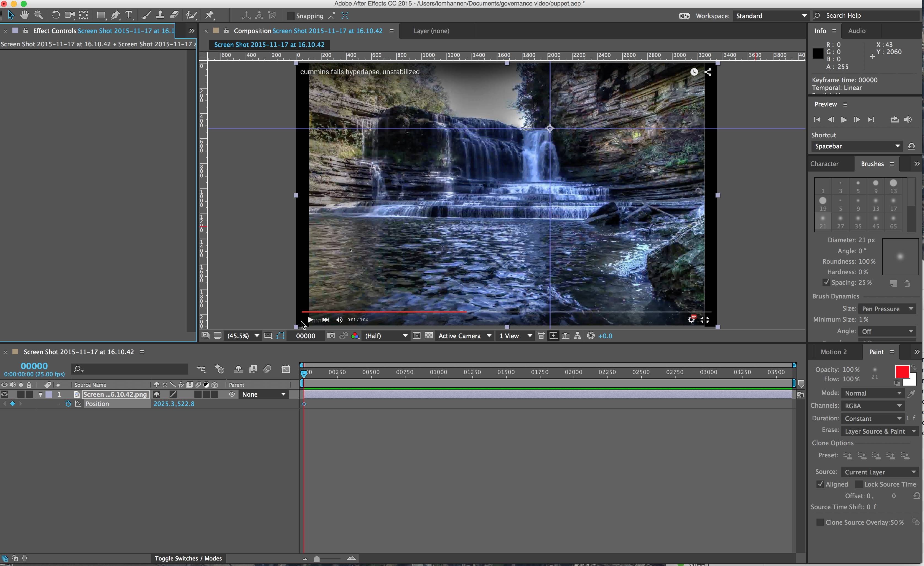Click the Reset Exposure icon
Image resolution: width=924 pixels, height=566 pixels.
[591, 336]
